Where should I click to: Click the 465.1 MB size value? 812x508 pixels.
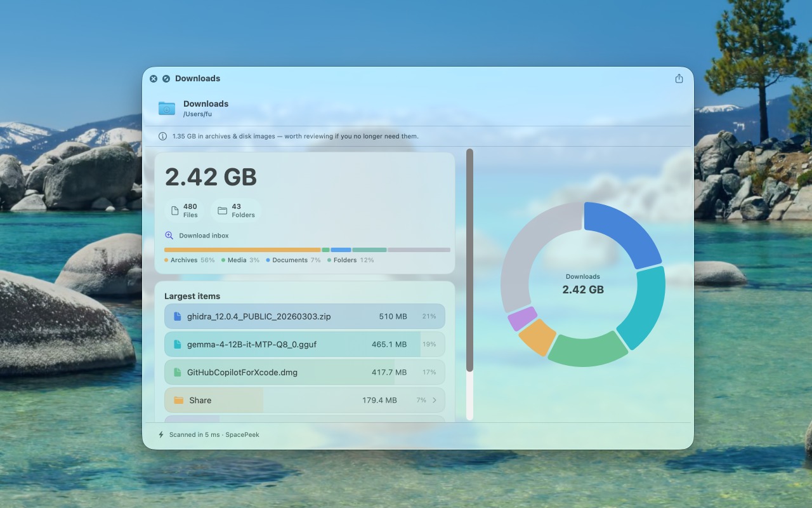(x=390, y=344)
